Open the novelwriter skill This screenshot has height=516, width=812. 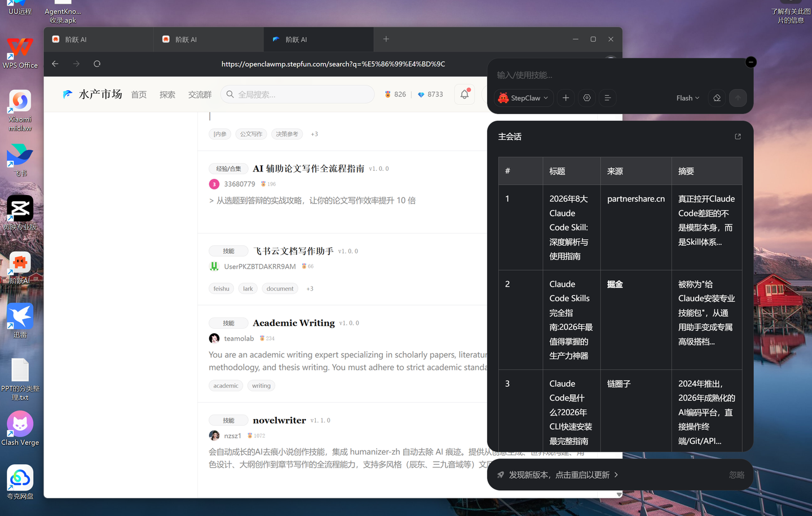(279, 420)
